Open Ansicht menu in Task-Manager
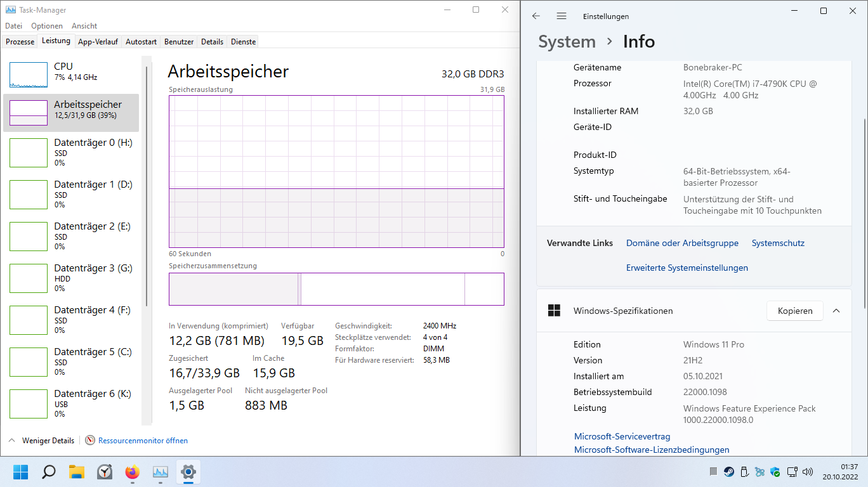Image resolution: width=868 pixels, height=487 pixels. coord(84,26)
